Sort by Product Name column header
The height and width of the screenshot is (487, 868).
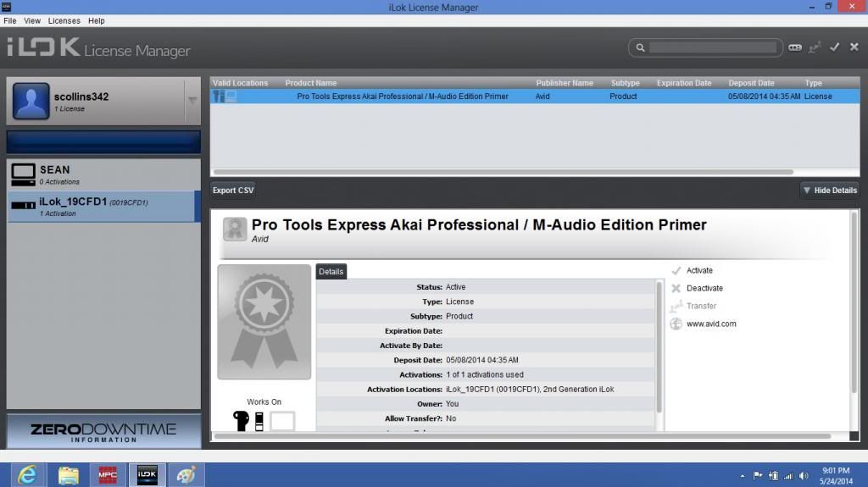[311, 83]
